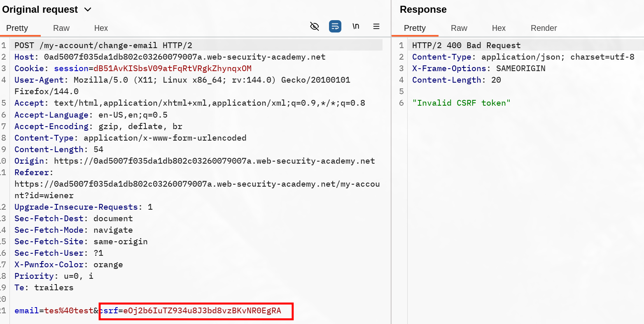Click the csrf token value in request body
The image size is (644, 324).
point(202,311)
